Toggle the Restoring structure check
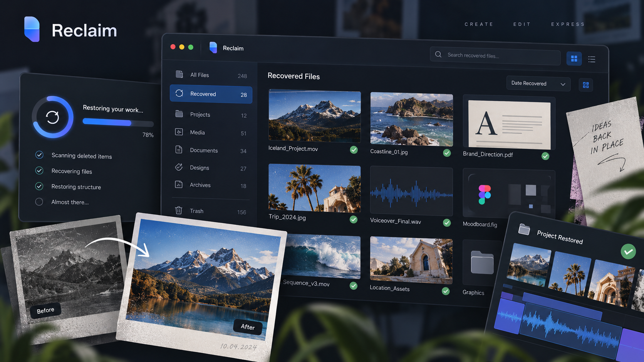The width and height of the screenshot is (644, 362). point(39,186)
